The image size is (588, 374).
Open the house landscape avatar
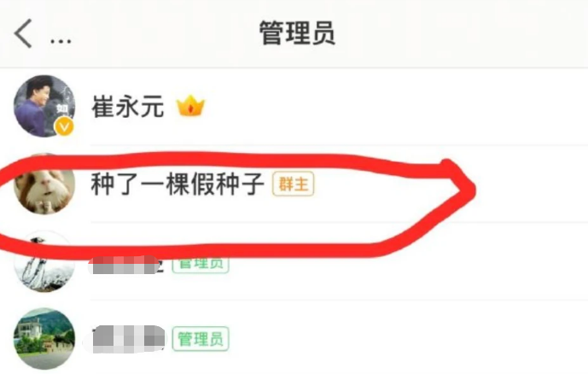[44, 339]
